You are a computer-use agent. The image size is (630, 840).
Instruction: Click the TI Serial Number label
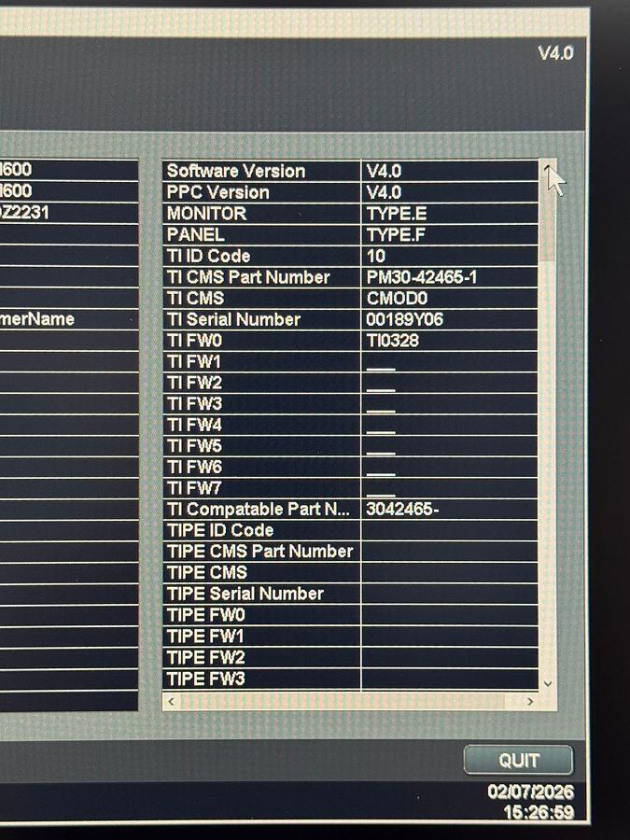(233, 319)
